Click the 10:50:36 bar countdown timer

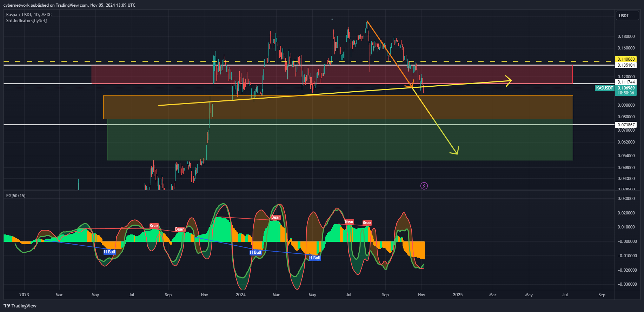click(x=626, y=93)
